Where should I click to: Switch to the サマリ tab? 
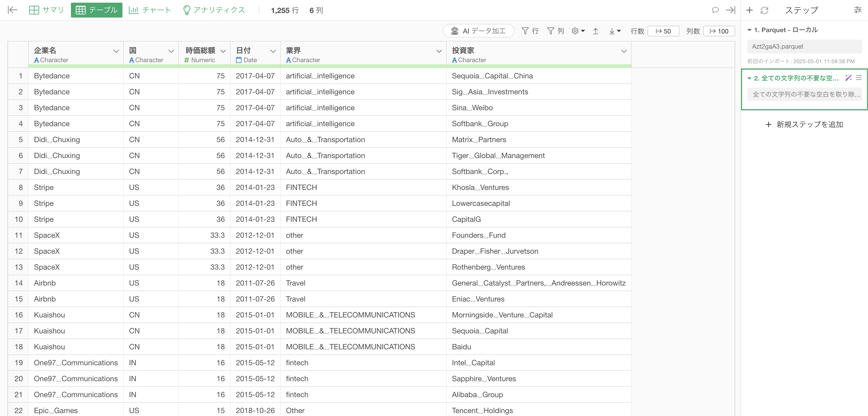tap(47, 10)
